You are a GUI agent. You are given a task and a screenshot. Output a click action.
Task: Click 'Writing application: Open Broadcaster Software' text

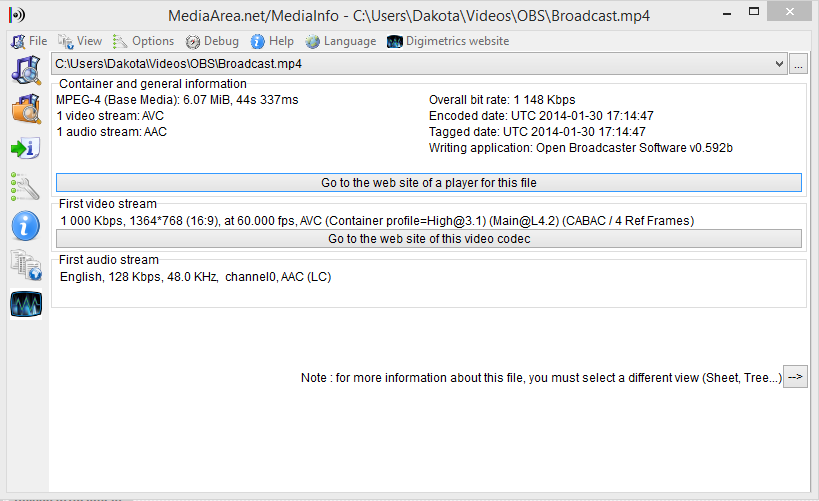coord(581,148)
